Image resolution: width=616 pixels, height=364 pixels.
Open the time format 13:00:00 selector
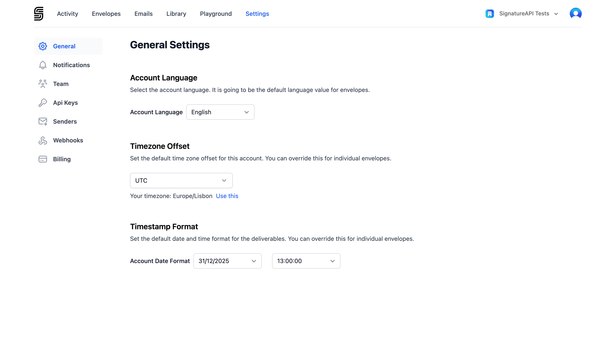pyautogui.click(x=306, y=261)
